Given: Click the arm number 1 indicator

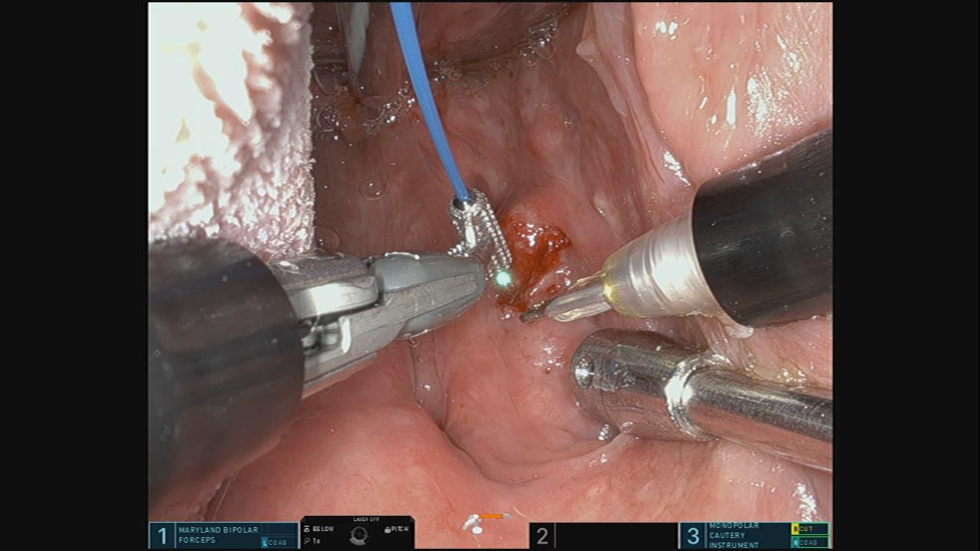Looking at the screenshot, I should pos(162,536).
